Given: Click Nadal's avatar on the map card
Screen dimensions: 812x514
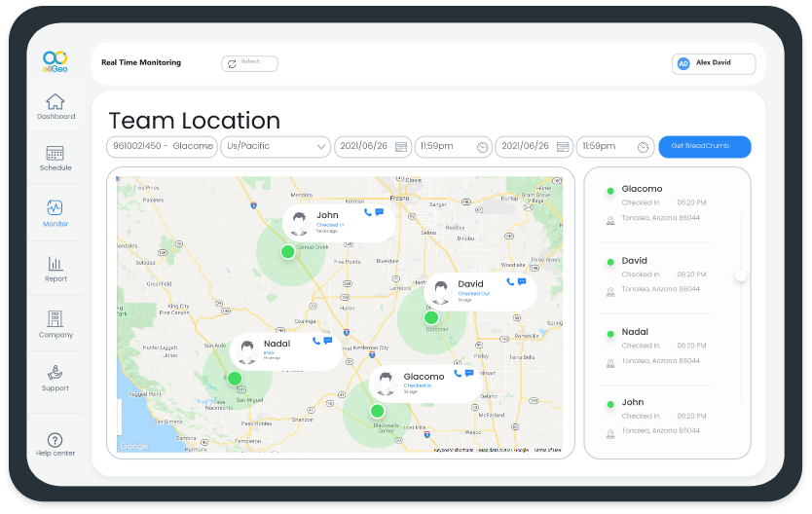Looking at the screenshot, I should click(247, 352).
